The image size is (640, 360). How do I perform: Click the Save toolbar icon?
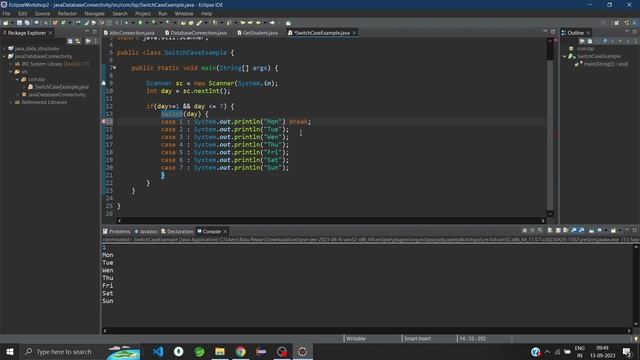[x=19, y=22]
